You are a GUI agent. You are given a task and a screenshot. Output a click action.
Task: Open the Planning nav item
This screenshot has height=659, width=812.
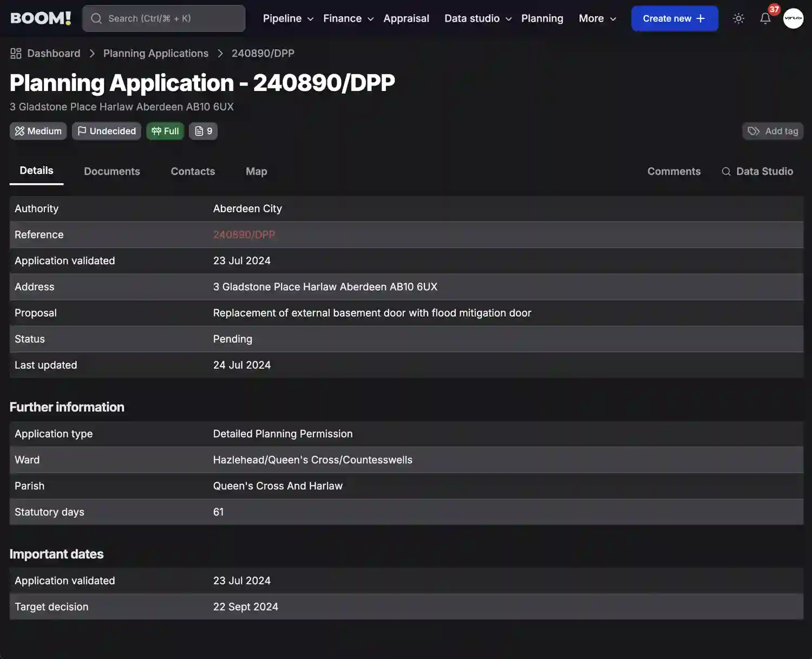[542, 18]
